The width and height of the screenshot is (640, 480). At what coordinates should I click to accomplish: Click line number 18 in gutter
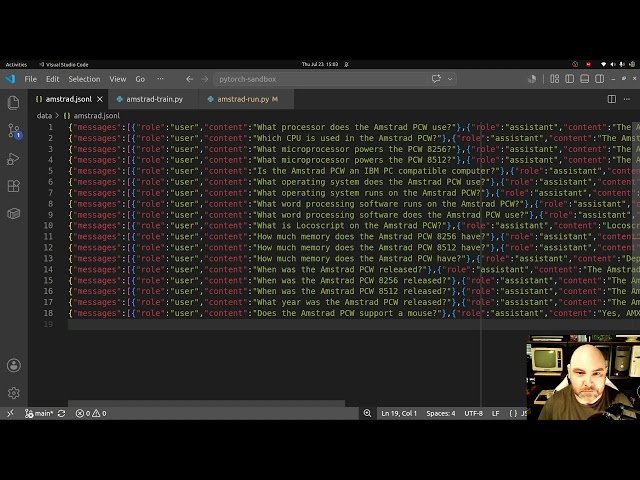pyautogui.click(x=48, y=313)
